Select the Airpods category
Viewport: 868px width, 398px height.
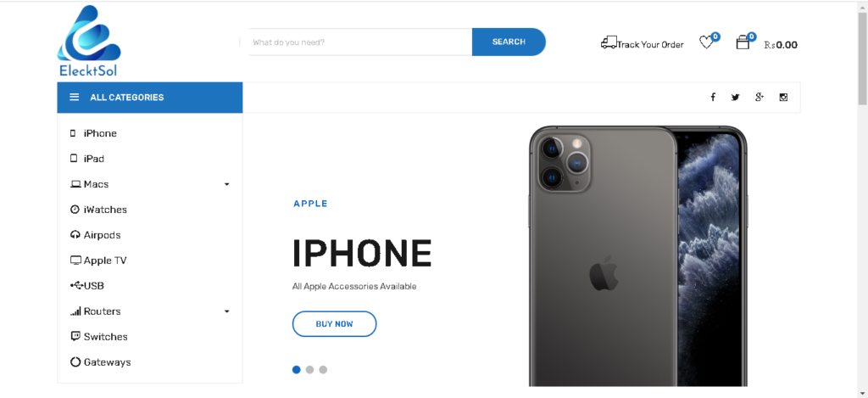102,235
